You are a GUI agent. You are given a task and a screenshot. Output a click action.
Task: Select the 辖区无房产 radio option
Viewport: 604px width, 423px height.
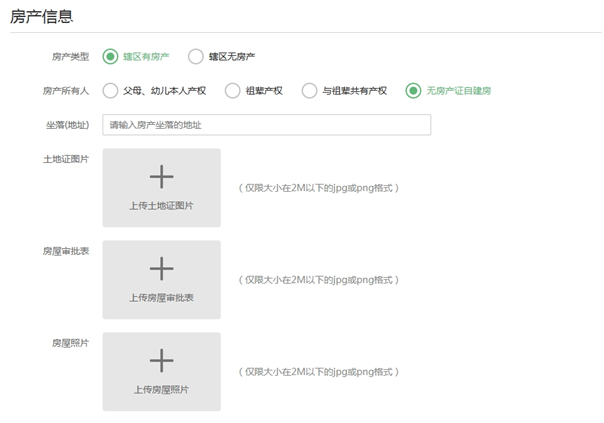coord(196,57)
